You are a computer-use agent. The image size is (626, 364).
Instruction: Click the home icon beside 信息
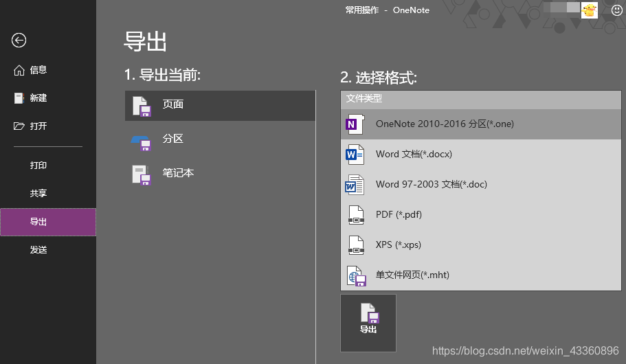coord(19,70)
